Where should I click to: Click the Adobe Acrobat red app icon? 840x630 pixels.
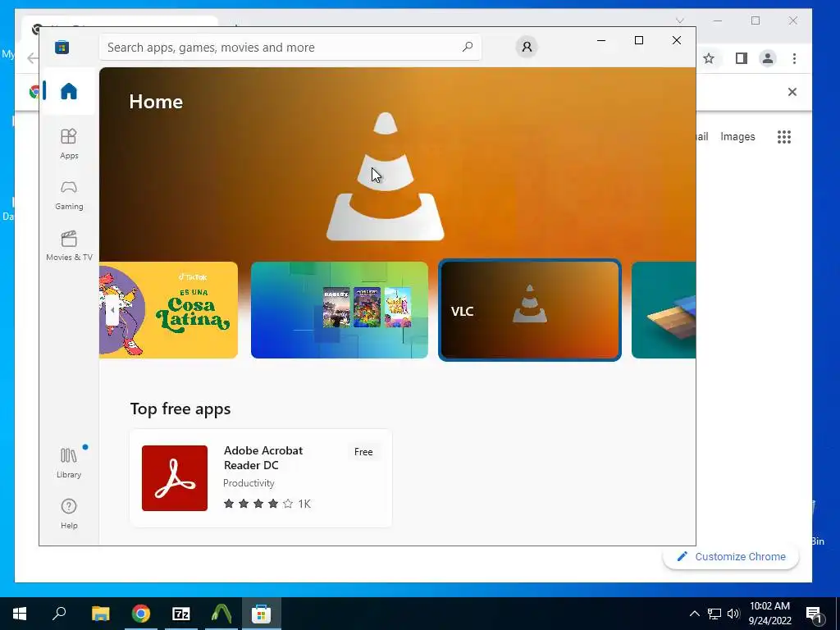coord(175,478)
